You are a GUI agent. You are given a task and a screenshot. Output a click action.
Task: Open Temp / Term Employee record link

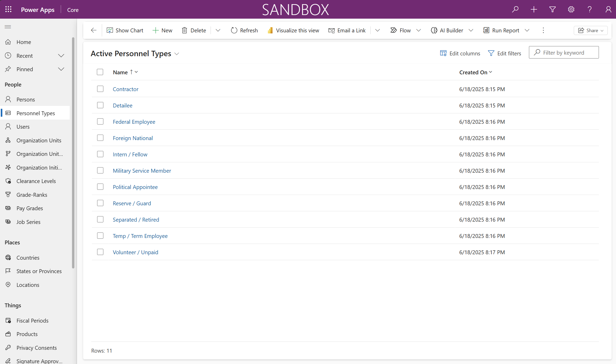[x=140, y=236]
